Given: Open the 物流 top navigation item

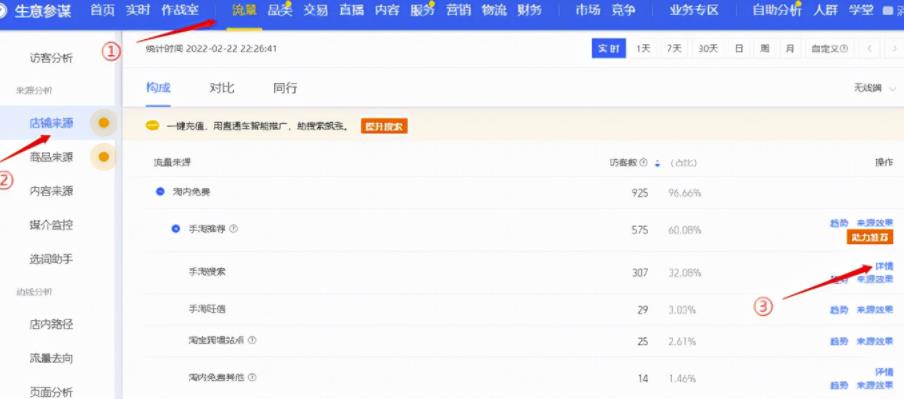Looking at the screenshot, I should click(494, 10).
